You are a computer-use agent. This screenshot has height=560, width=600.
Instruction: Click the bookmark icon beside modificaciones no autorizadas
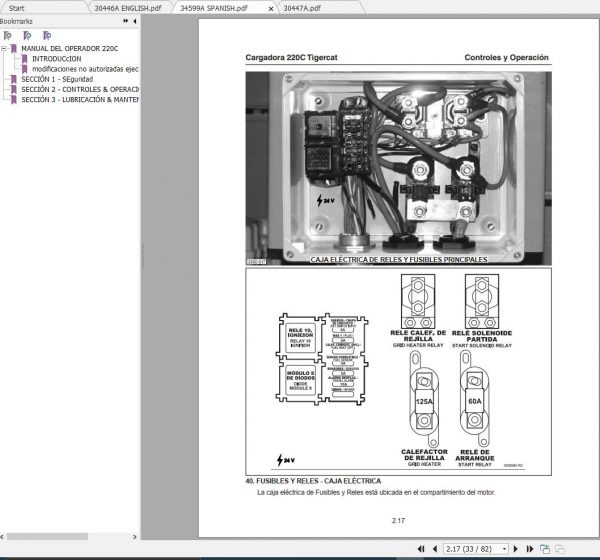click(x=24, y=69)
